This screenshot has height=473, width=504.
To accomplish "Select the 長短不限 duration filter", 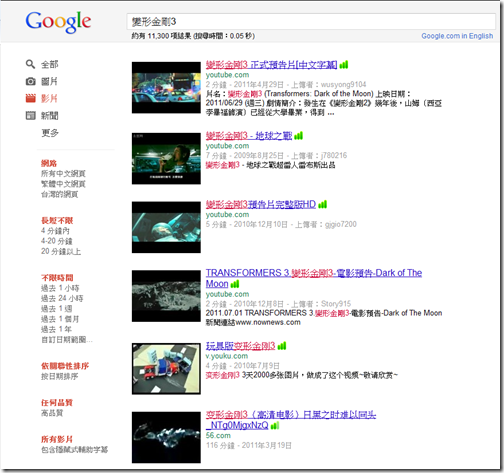I will [57, 220].
